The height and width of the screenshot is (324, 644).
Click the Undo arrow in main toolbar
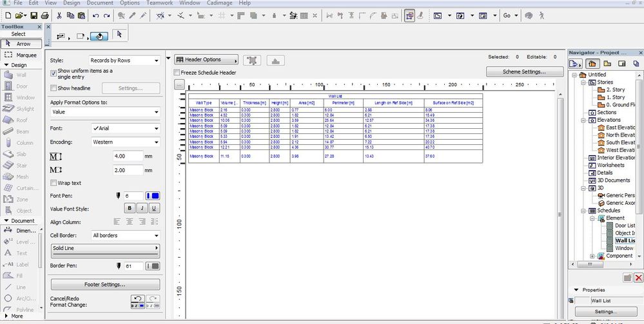(x=95, y=15)
